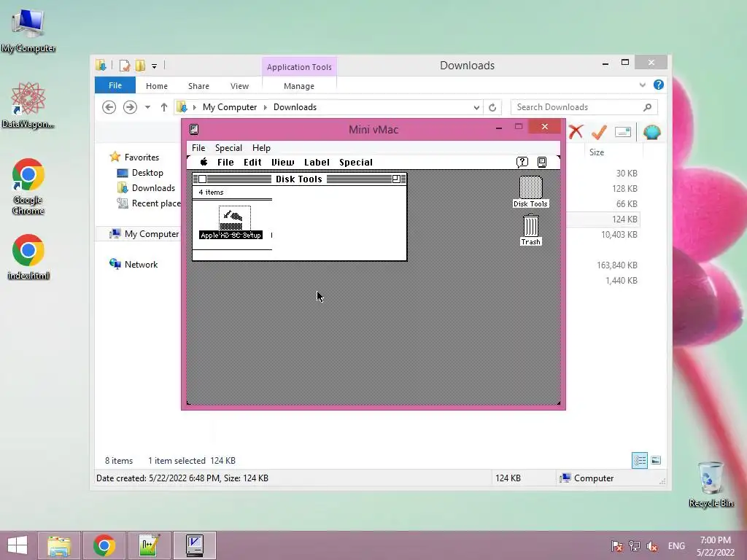Open DataWagon desktop shortcut

[28, 106]
